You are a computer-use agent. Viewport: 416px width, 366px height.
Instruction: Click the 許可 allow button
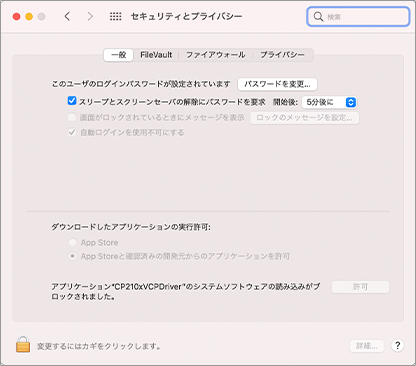pos(360,287)
